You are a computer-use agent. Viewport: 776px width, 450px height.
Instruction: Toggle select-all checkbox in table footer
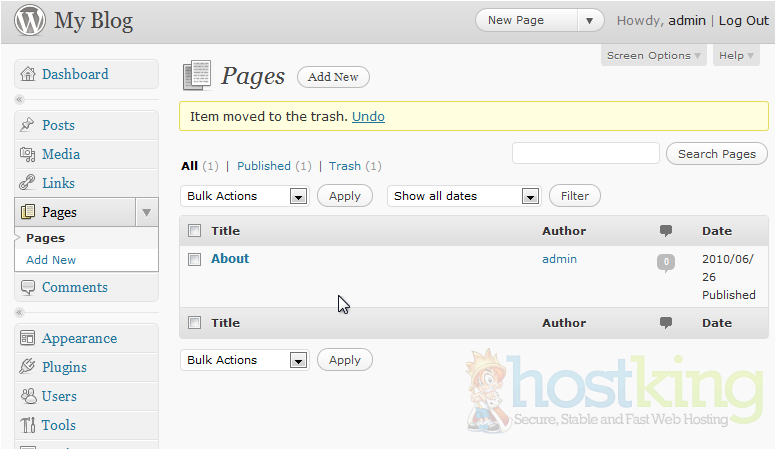pos(195,323)
